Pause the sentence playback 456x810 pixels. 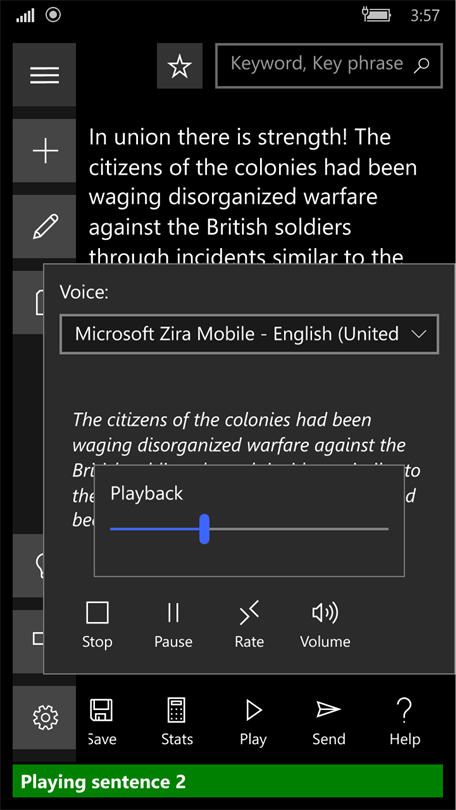pos(174,625)
